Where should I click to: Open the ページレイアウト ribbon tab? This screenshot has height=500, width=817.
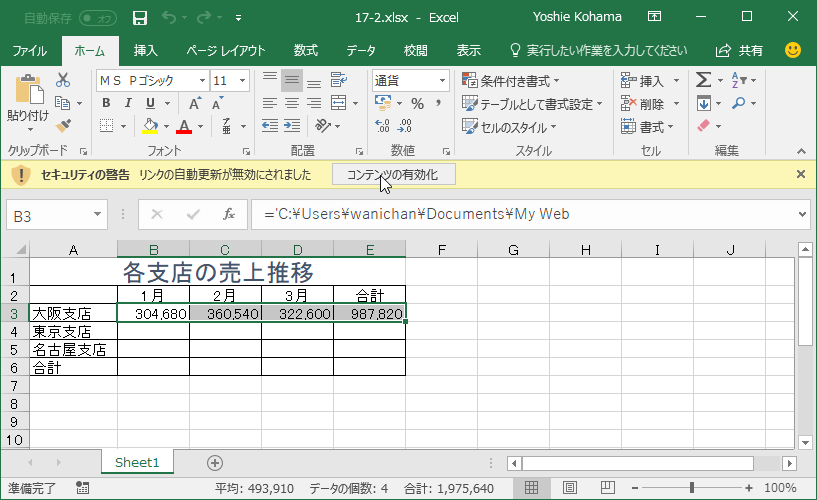[226, 51]
